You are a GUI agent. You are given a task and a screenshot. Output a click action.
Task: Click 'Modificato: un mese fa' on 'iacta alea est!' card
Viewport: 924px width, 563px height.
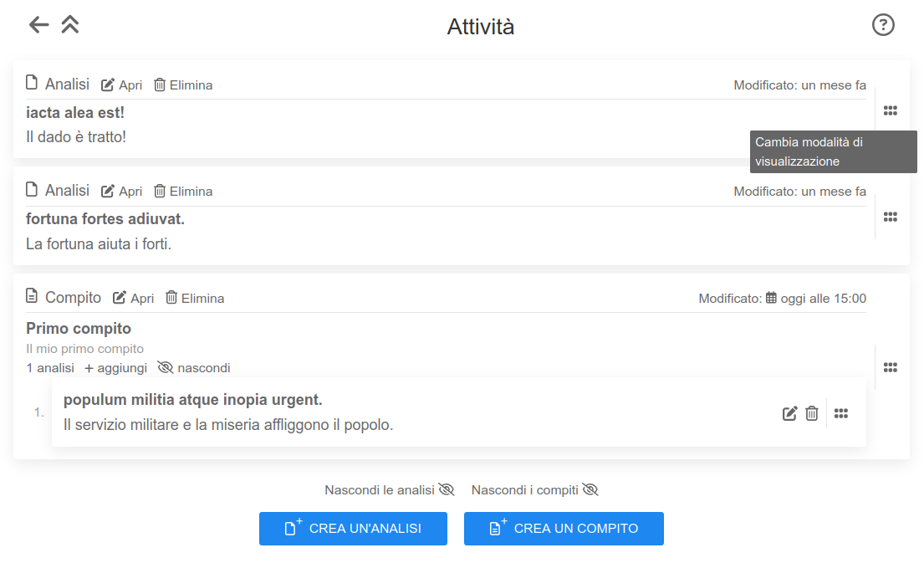tap(799, 84)
